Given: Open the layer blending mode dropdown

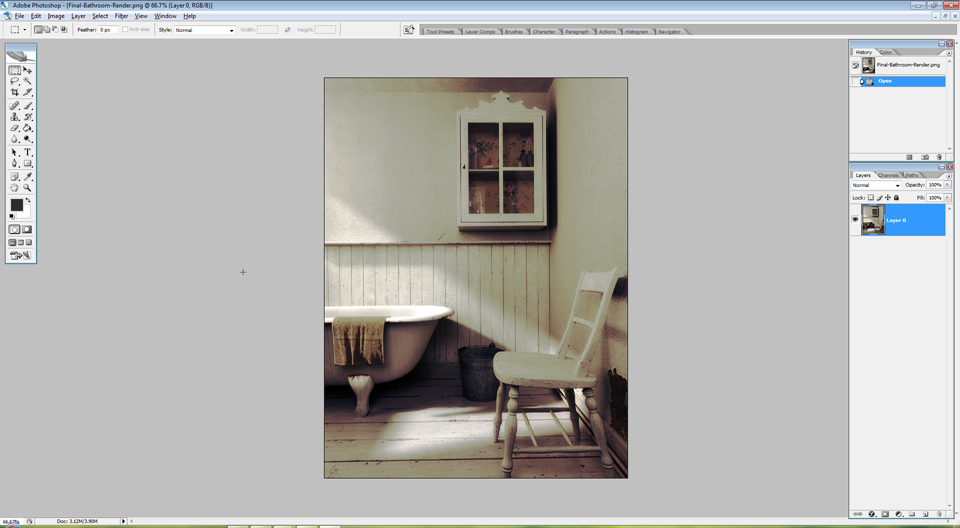Looking at the screenshot, I should [x=876, y=185].
